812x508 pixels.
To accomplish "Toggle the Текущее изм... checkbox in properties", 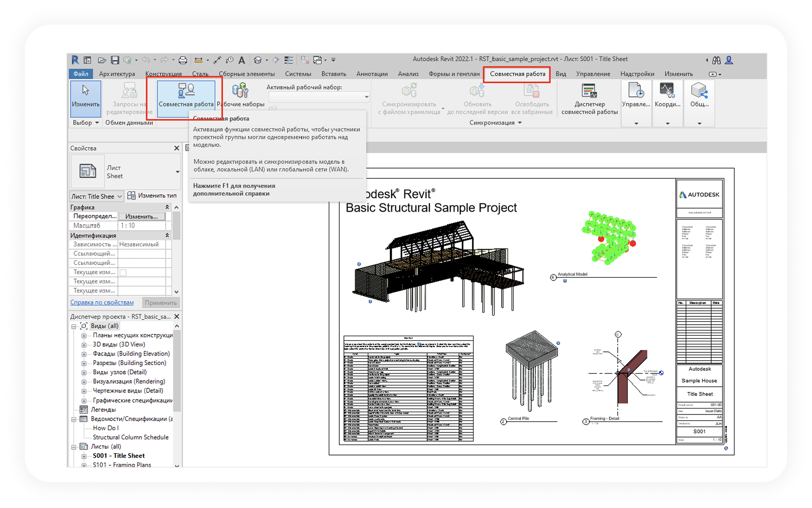I will tap(123, 272).
